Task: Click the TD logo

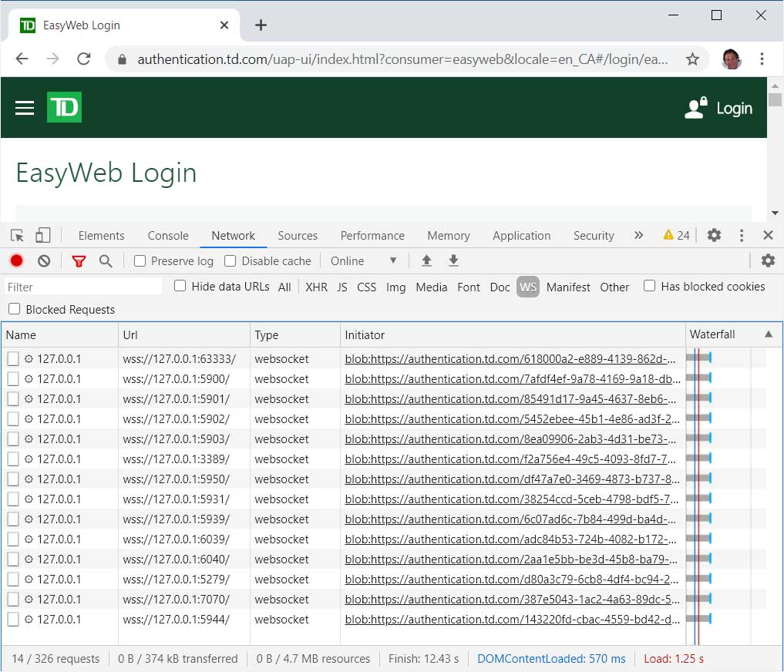Action: click(64, 107)
